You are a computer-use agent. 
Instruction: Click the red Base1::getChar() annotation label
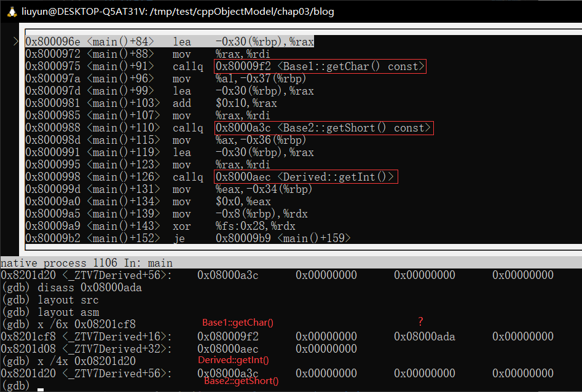point(237,323)
